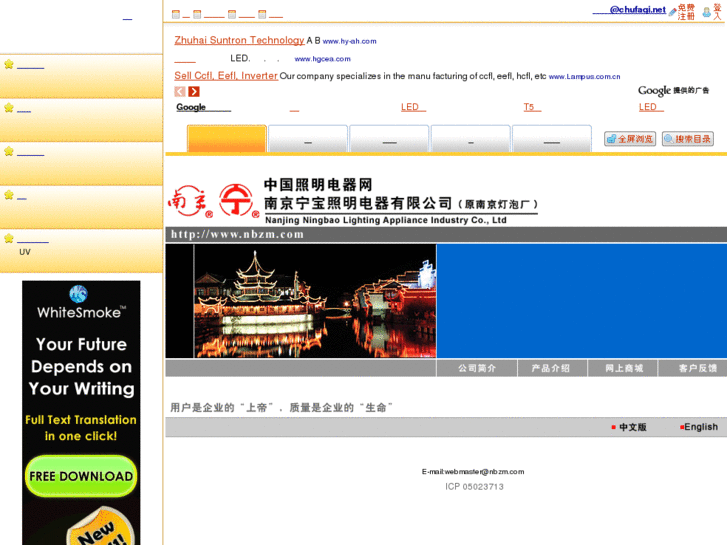The width and height of the screenshot is (727, 545).
Task: Click the WhiteSmoke globe logo
Action: [78, 294]
